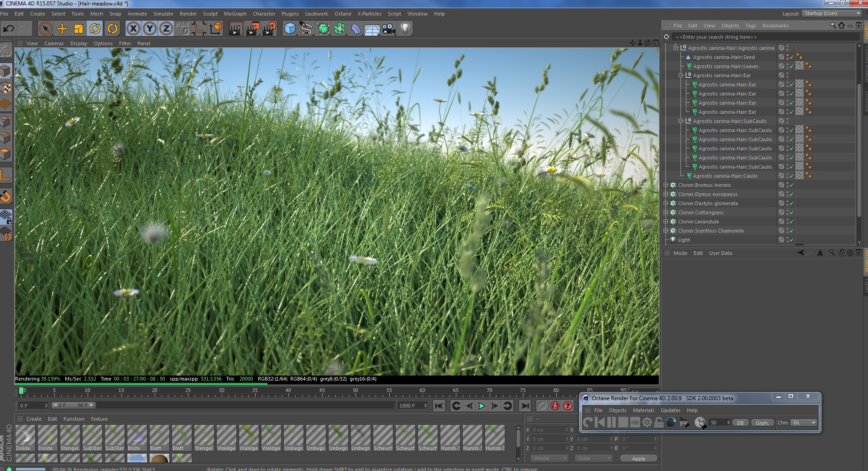Click the Octane material sphere icon
Image resolution: width=868 pixels, height=471 pixels.
point(671,423)
